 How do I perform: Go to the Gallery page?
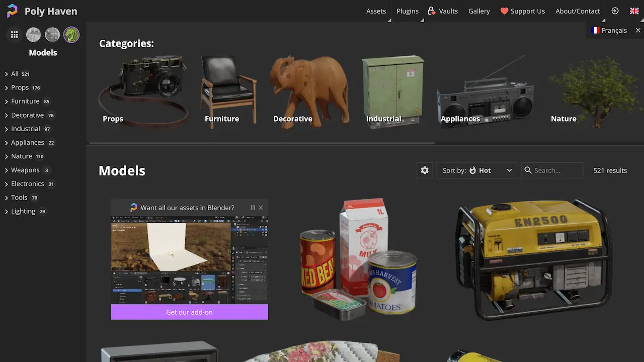pyautogui.click(x=479, y=11)
